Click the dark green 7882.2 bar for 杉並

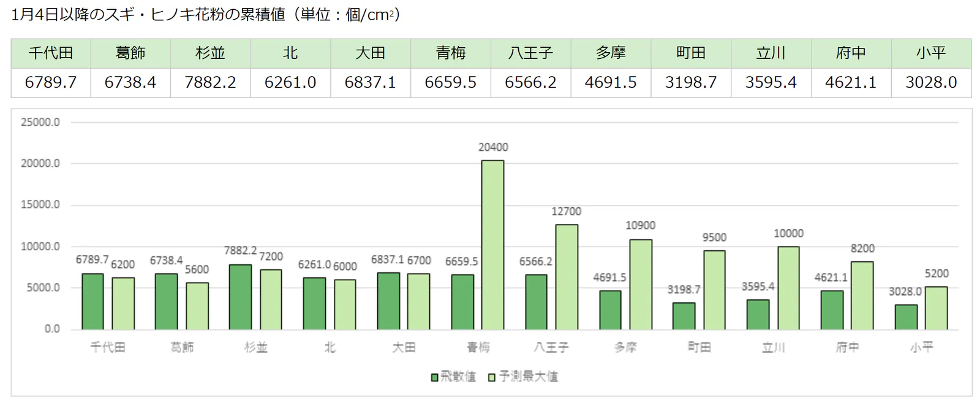coord(240,297)
